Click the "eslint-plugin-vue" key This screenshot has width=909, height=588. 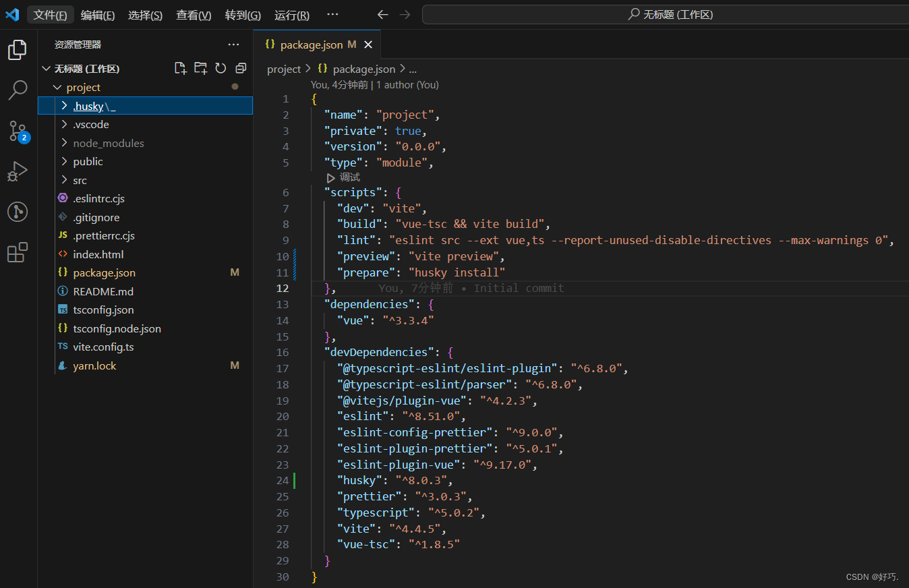(402, 465)
